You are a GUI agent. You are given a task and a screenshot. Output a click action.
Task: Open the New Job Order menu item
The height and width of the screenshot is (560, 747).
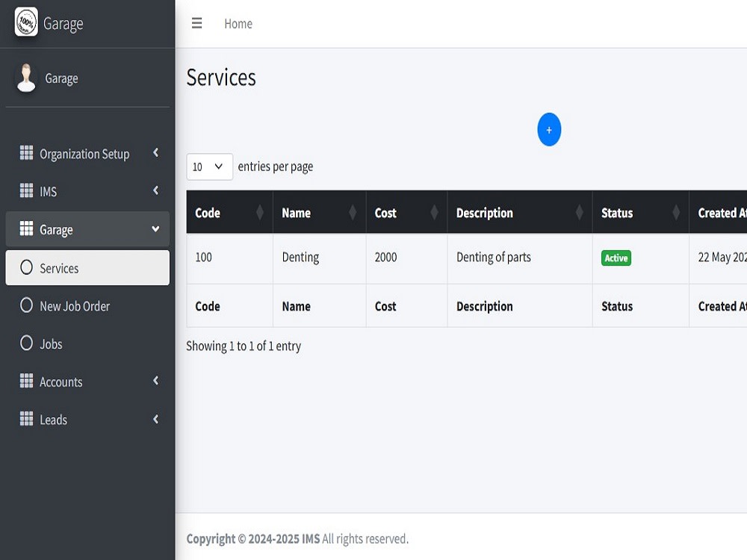point(87,305)
